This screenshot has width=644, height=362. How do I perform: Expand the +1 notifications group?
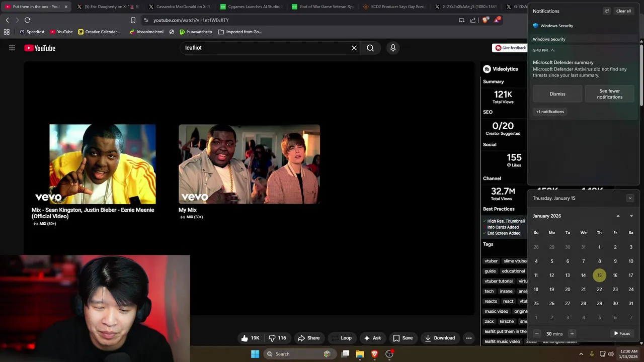(550, 112)
